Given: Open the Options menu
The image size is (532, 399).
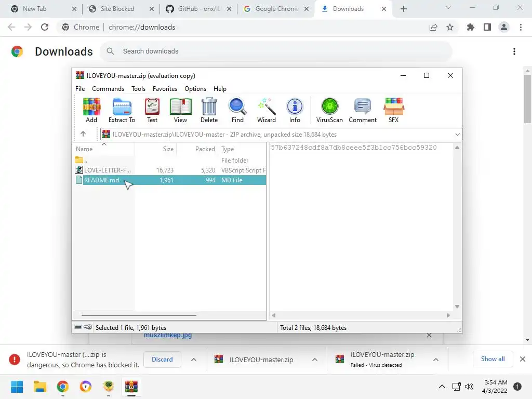Looking at the screenshot, I should coord(195,88).
